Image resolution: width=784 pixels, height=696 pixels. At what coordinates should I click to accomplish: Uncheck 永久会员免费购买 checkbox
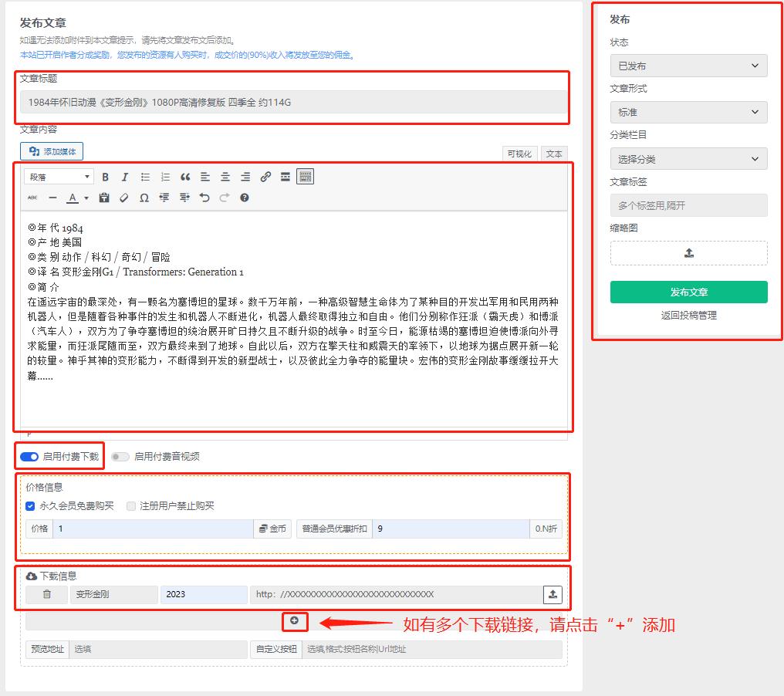click(x=30, y=506)
